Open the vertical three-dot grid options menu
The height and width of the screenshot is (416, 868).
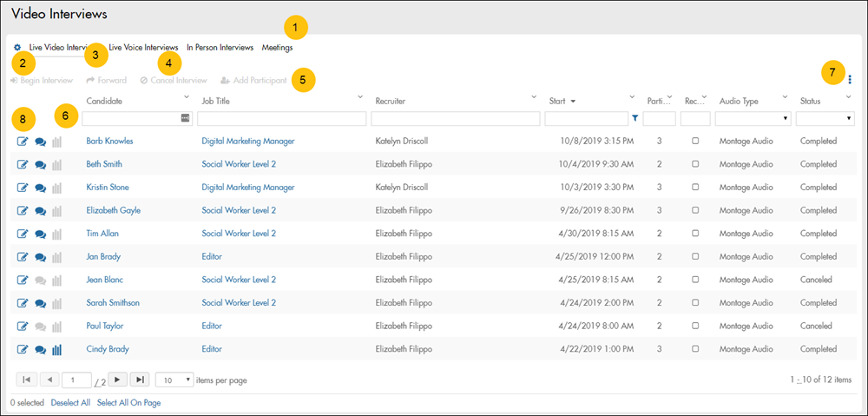tap(850, 80)
